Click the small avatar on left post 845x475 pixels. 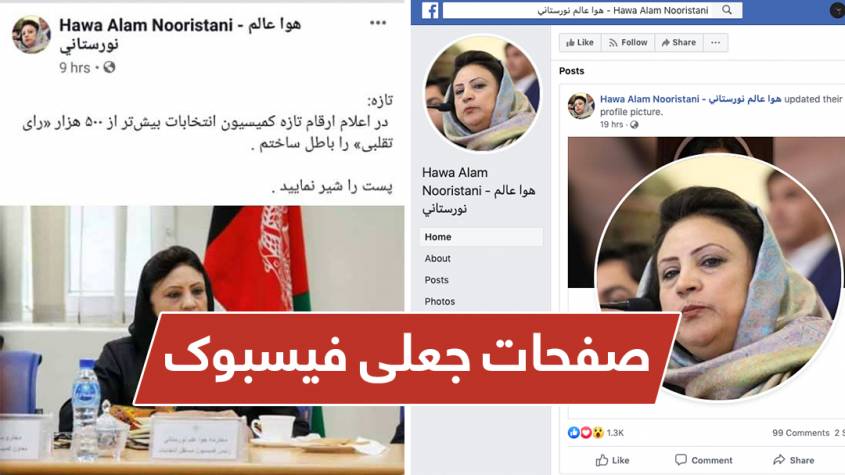31,35
